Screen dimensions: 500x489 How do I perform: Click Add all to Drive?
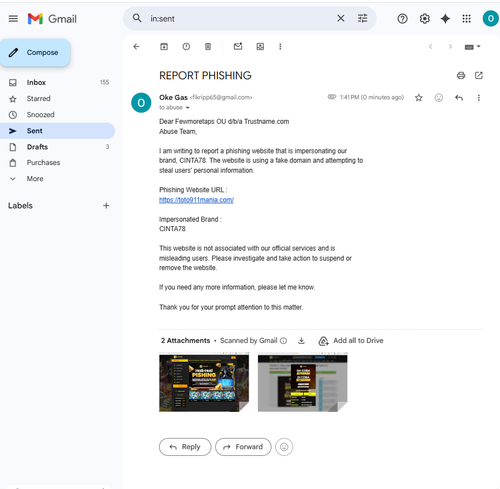pos(351,341)
